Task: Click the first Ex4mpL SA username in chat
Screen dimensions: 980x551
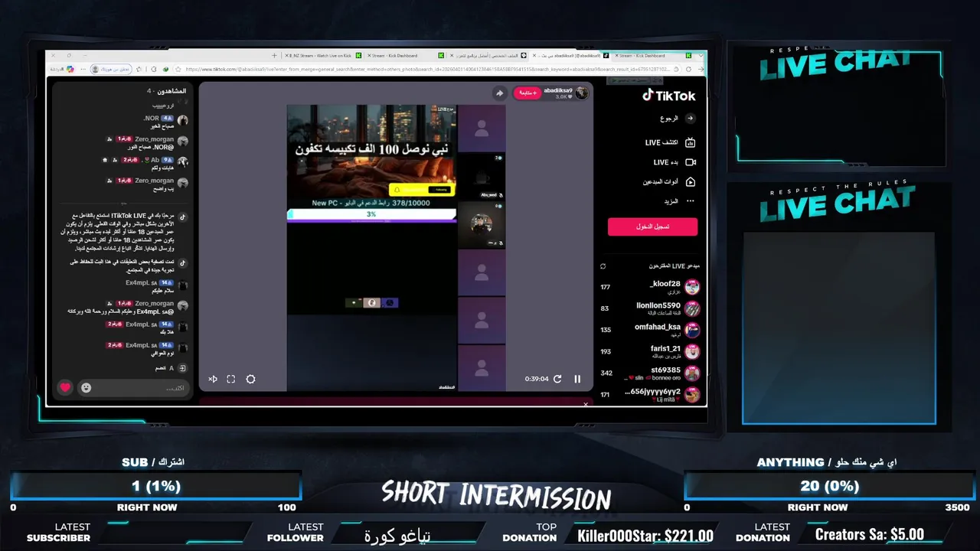Action: (x=141, y=283)
